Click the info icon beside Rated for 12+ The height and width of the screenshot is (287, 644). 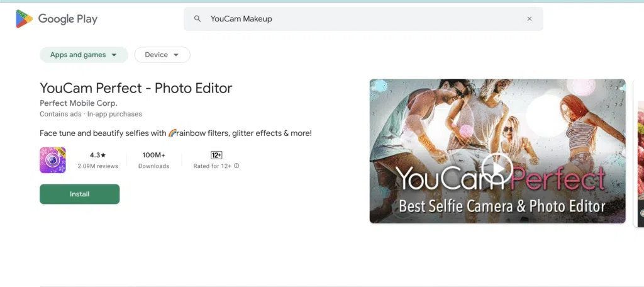(236, 166)
